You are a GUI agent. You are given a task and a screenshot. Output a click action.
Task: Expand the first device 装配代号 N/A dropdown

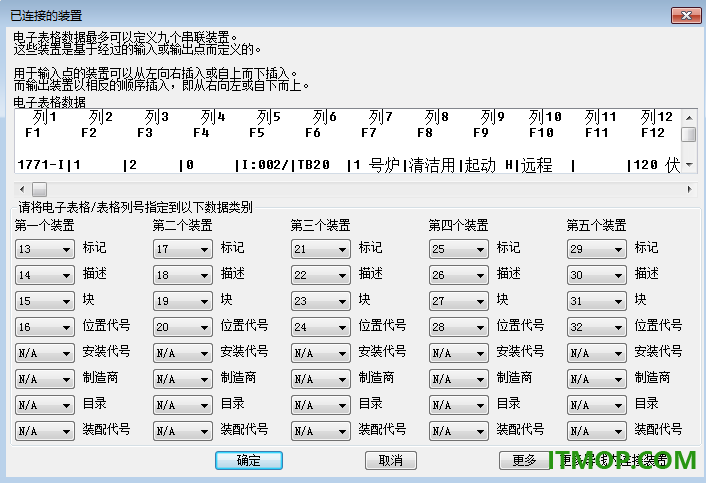coord(45,431)
